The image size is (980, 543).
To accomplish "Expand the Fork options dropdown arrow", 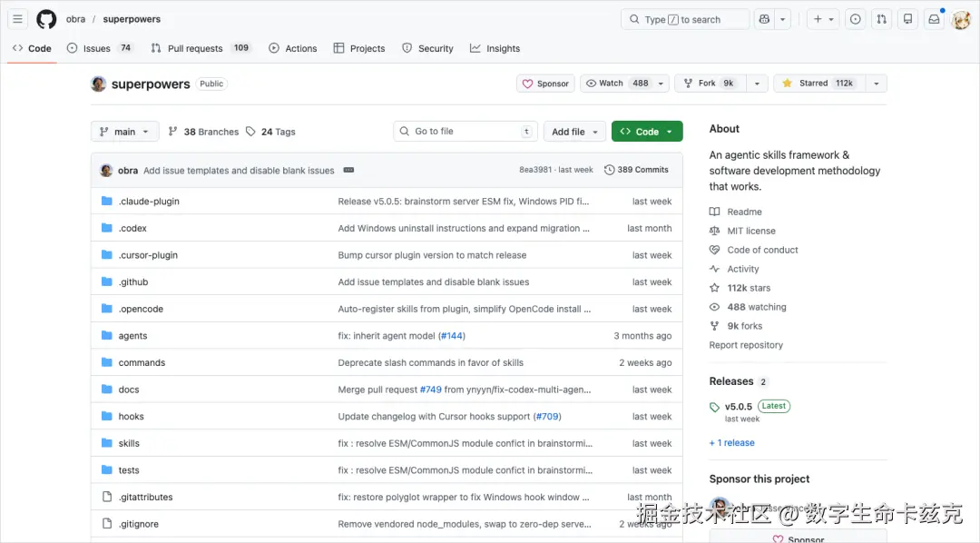I will pos(757,84).
